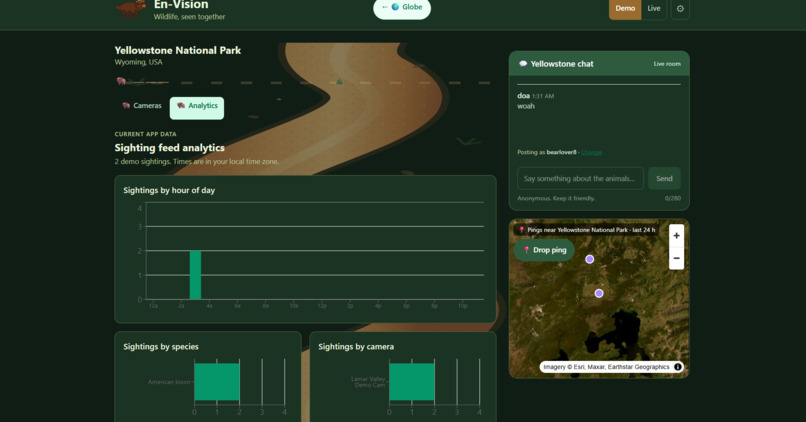Click the 'Sightings by camera' title
Viewport: 806px width, 422px height.
click(x=356, y=347)
